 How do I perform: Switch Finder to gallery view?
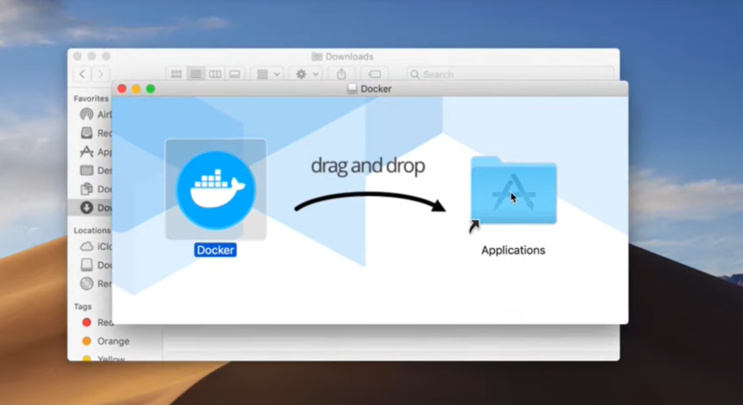coord(235,74)
